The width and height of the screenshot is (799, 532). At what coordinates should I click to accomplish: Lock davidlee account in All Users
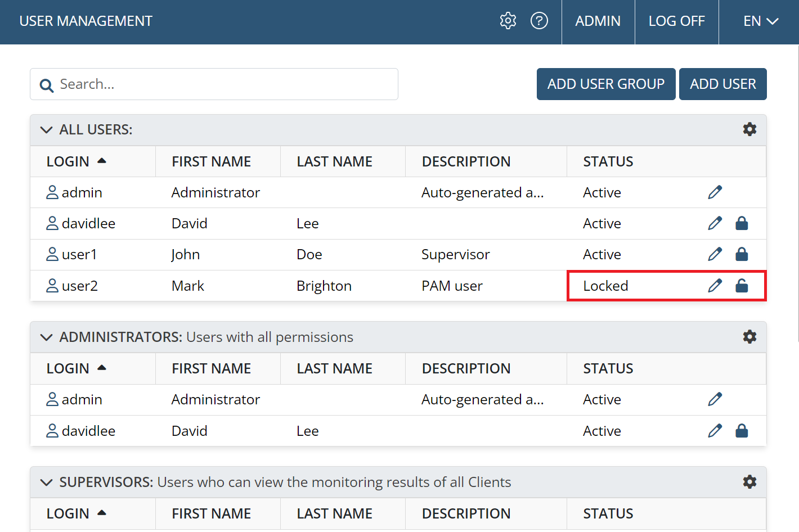pos(742,223)
